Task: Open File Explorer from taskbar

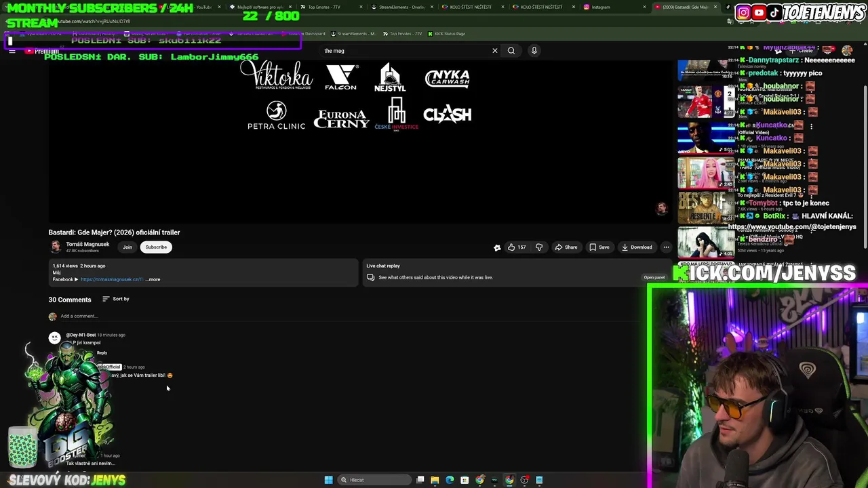Action: tap(435, 480)
